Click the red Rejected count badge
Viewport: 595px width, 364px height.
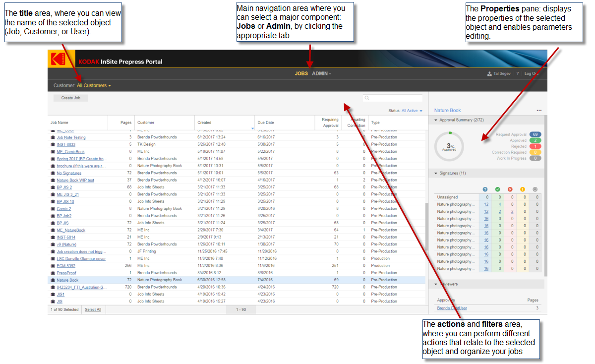[x=535, y=146]
